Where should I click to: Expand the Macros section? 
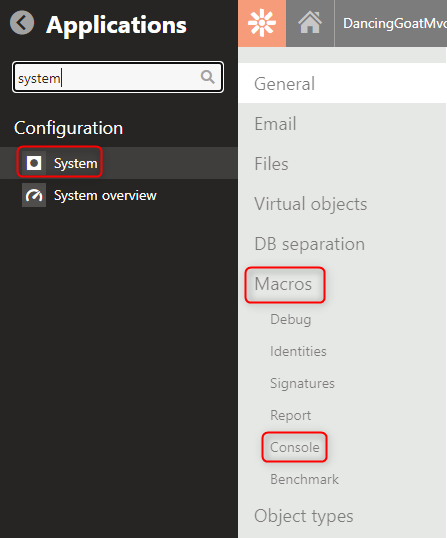(x=283, y=284)
